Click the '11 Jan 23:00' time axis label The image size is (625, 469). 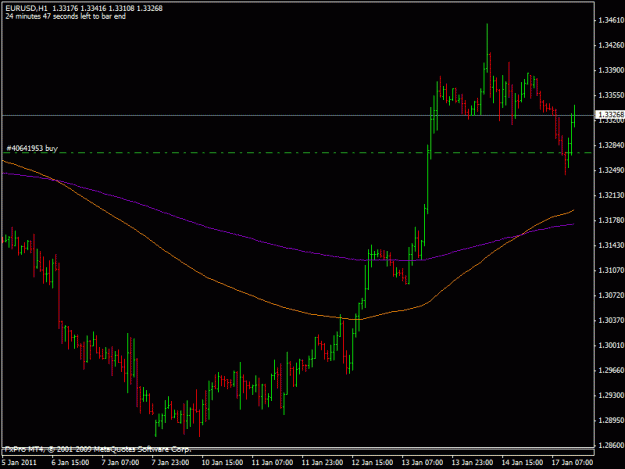click(322, 463)
